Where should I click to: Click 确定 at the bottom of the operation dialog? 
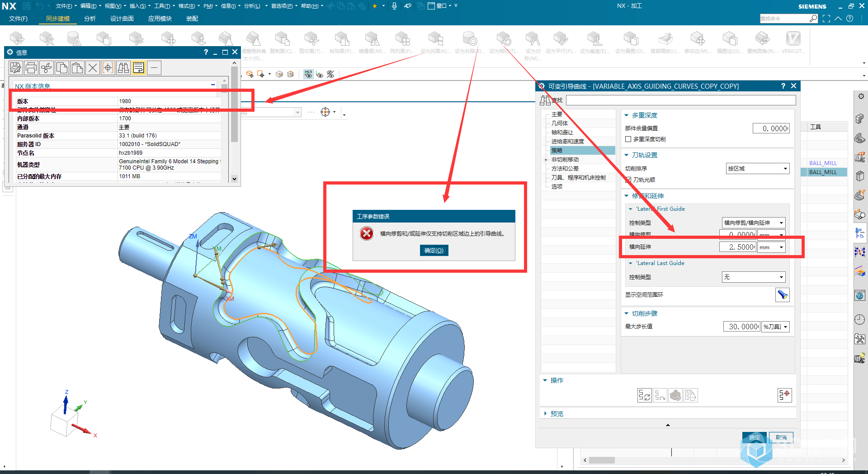pyautogui.click(x=755, y=438)
